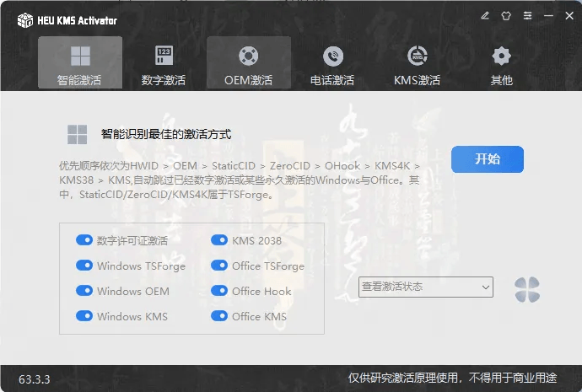Open the 智能激活 tab
This screenshot has height=392, width=582.
click(x=80, y=62)
